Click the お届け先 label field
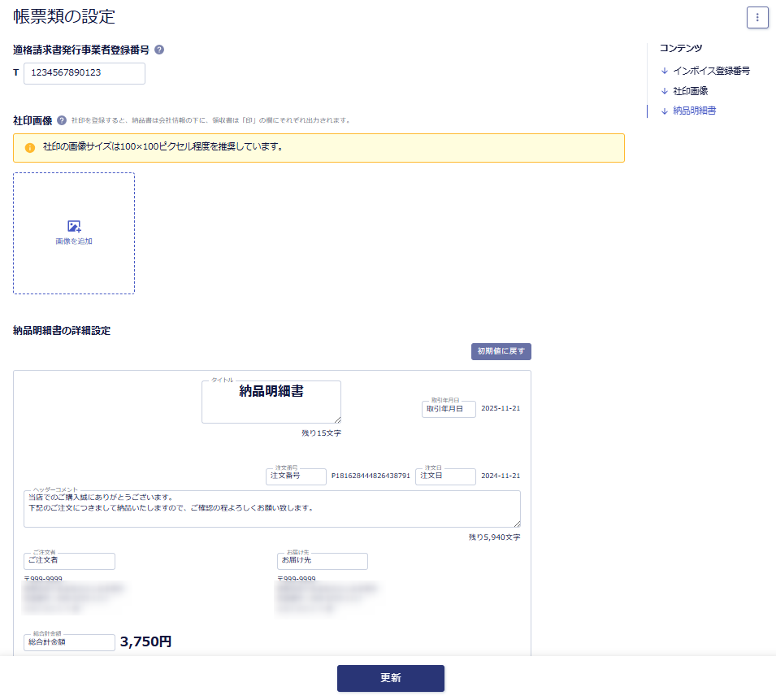The width and height of the screenshot is (776, 700). point(322,561)
